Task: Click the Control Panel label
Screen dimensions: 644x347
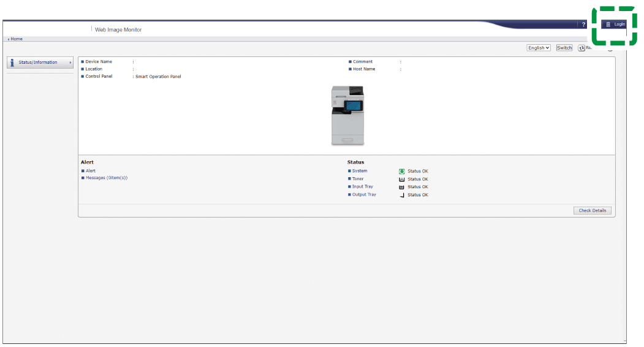Action: pos(99,77)
